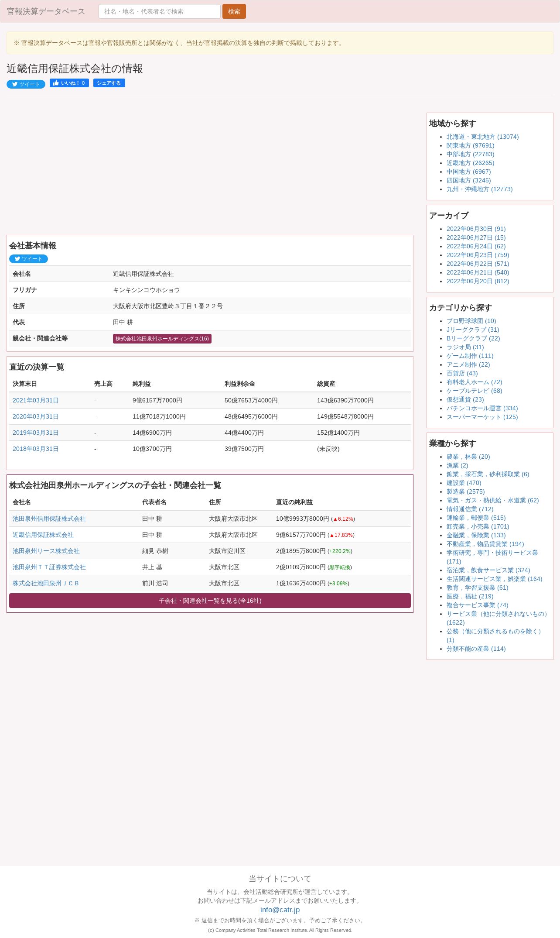The width and height of the screenshot is (560, 938).
Task: Browse the プロ野球球団 category
Action: click(471, 321)
